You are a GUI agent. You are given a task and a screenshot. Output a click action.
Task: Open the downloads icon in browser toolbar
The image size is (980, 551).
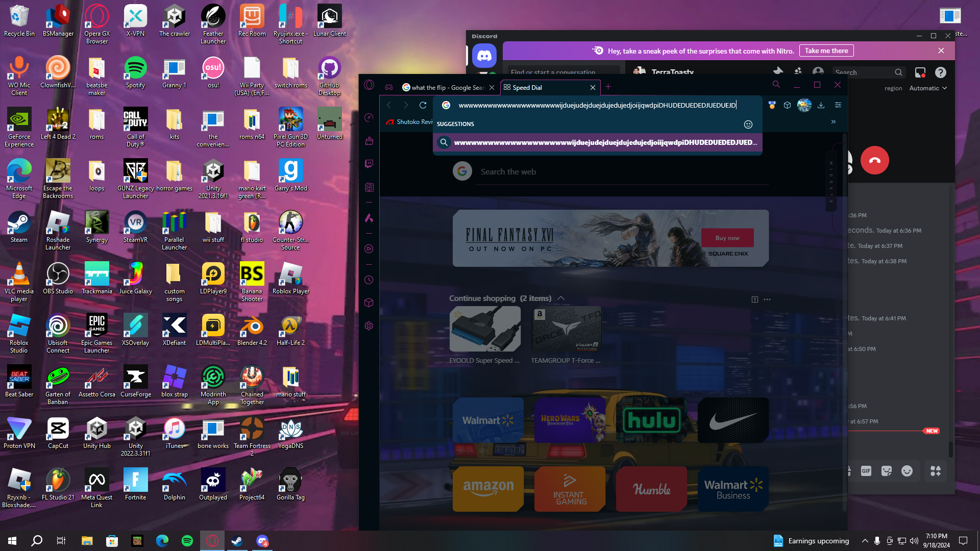821,105
